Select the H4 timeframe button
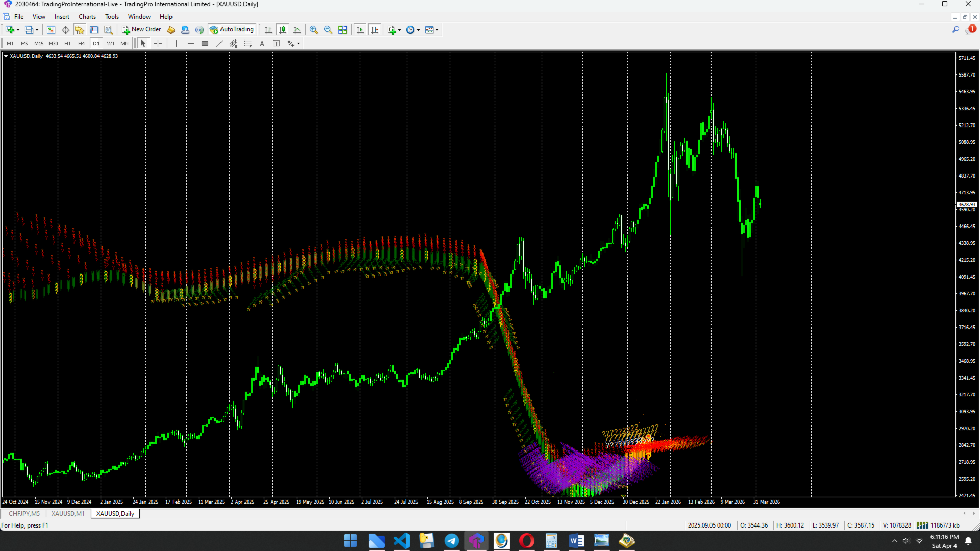Viewport: 980px width, 551px height. point(81,44)
